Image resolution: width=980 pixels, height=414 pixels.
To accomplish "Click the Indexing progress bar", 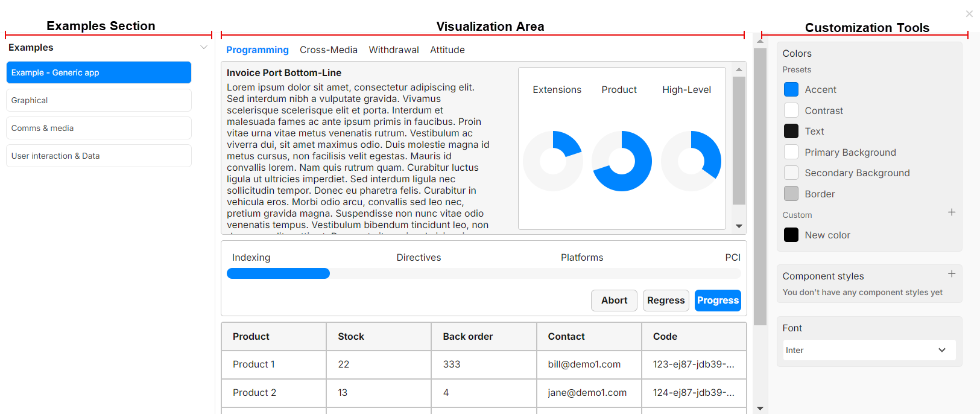I will pyautogui.click(x=484, y=273).
